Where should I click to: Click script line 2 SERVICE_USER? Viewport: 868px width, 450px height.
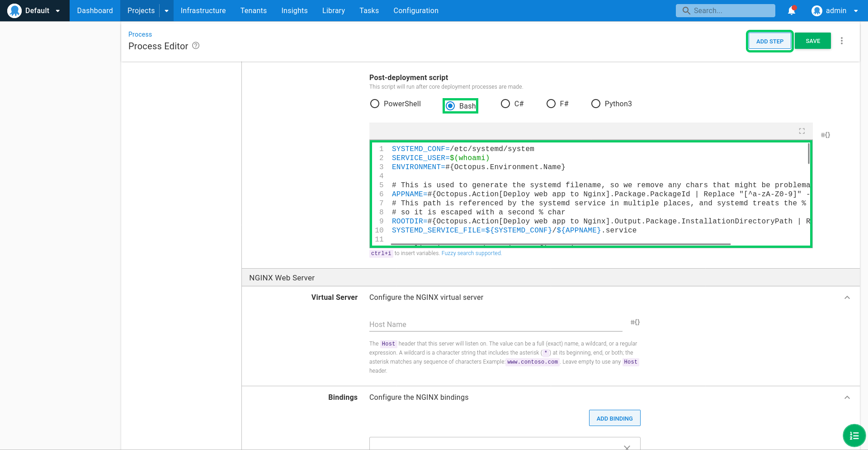441,158
